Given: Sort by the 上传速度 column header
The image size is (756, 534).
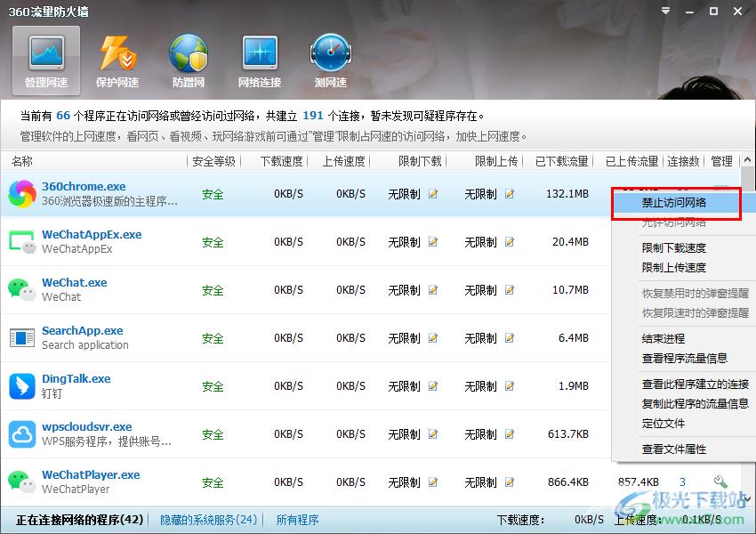Looking at the screenshot, I should [x=344, y=161].
